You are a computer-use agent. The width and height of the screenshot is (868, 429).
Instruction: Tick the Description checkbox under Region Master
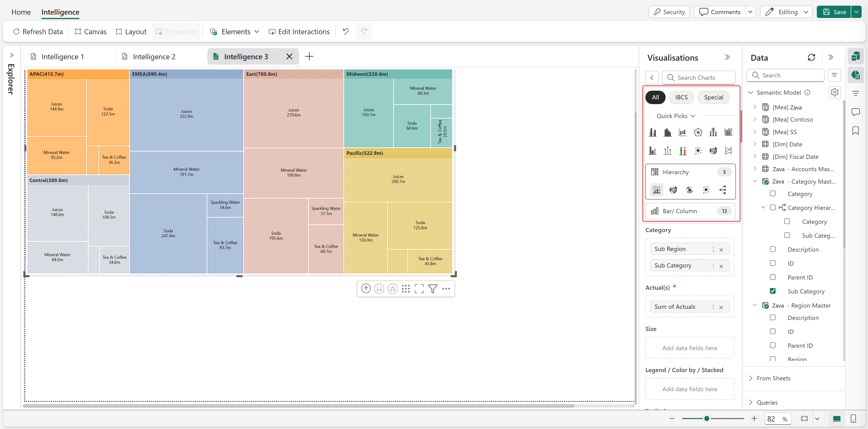(x=773, y=317)
